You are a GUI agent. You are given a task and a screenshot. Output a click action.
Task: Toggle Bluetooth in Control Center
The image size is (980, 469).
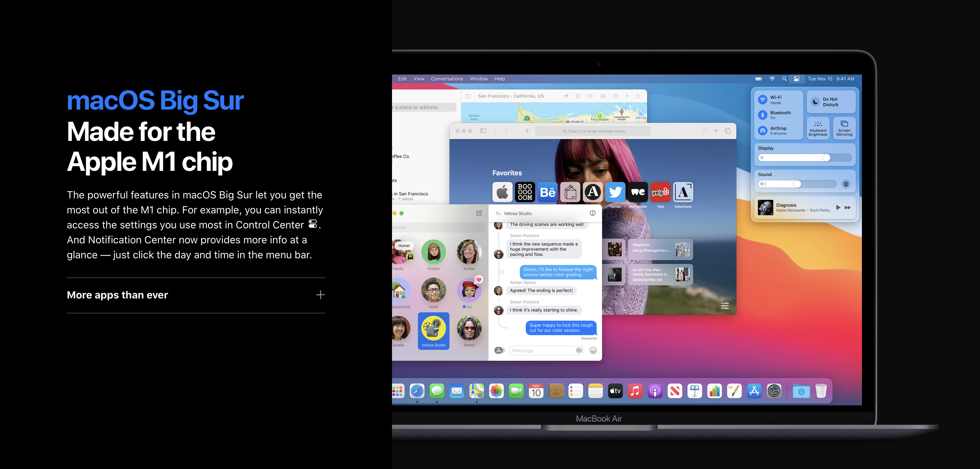point(763,115)
